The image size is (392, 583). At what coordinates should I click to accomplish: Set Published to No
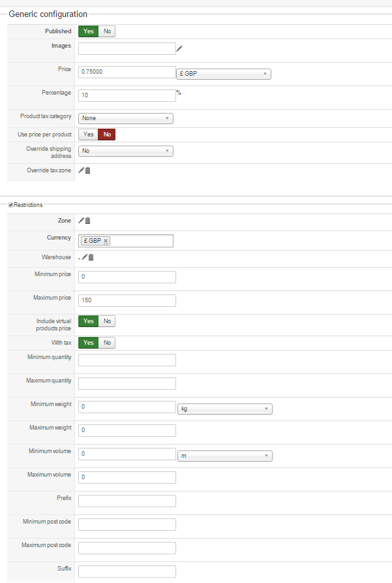(107, 31)
